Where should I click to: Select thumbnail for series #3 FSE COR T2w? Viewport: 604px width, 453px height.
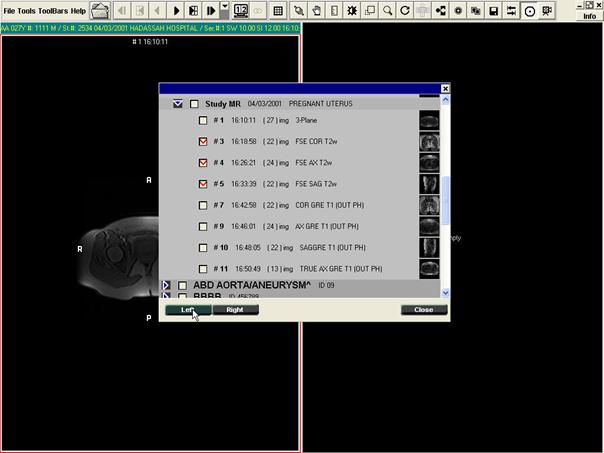tap(429, 141)
